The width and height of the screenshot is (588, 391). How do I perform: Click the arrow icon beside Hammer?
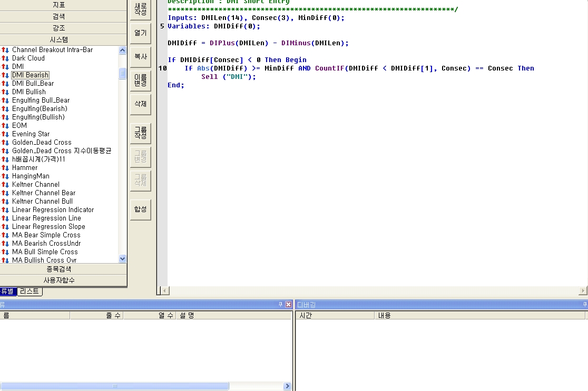click(x=5, y=168)
